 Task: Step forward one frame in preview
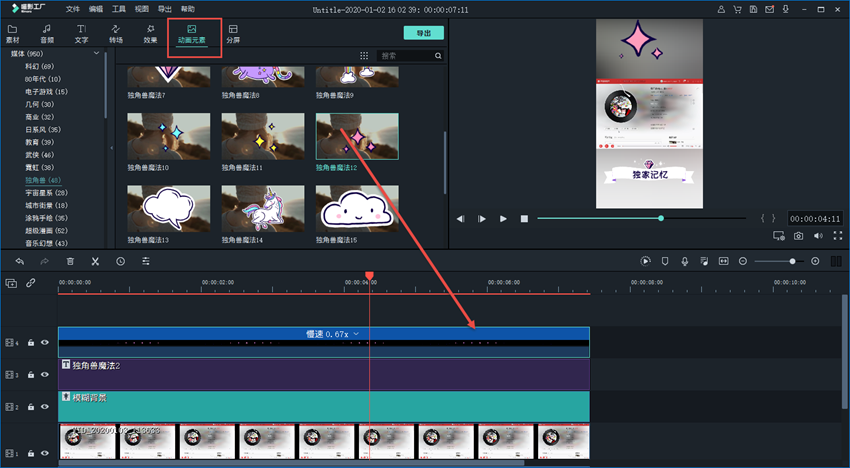tap(482, 219)
